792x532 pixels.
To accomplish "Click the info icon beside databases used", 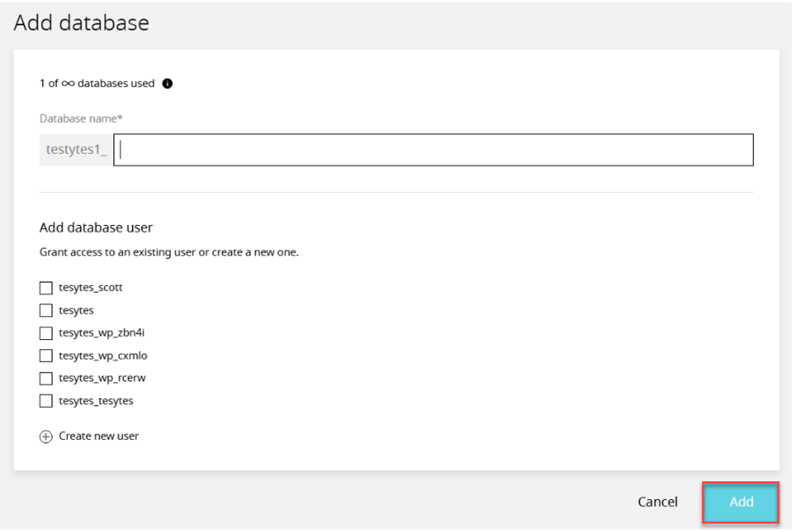I will pyautogui.click(x=167, y=84).
